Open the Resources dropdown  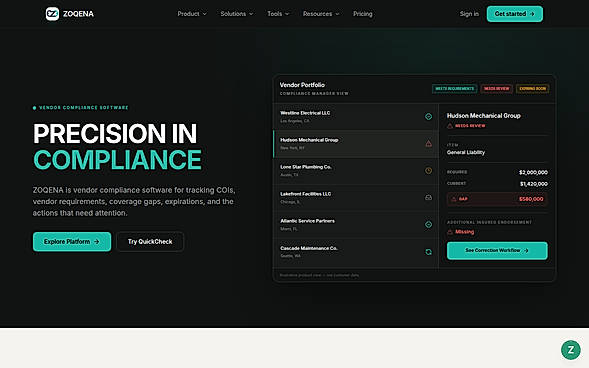click(321, 14)
